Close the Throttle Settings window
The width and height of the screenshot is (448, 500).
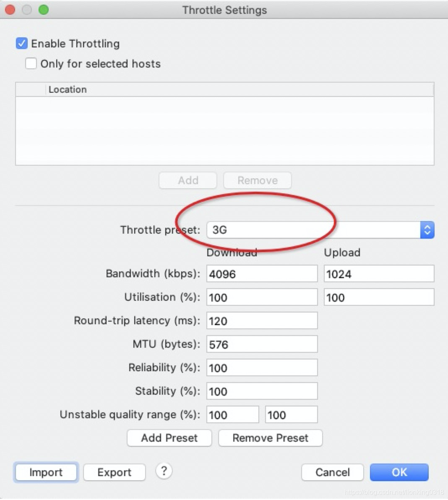[x=10, y=10]
